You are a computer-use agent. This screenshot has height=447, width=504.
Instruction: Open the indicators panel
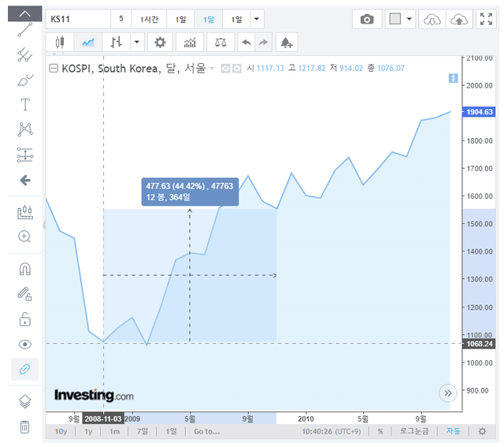(189, 43)
